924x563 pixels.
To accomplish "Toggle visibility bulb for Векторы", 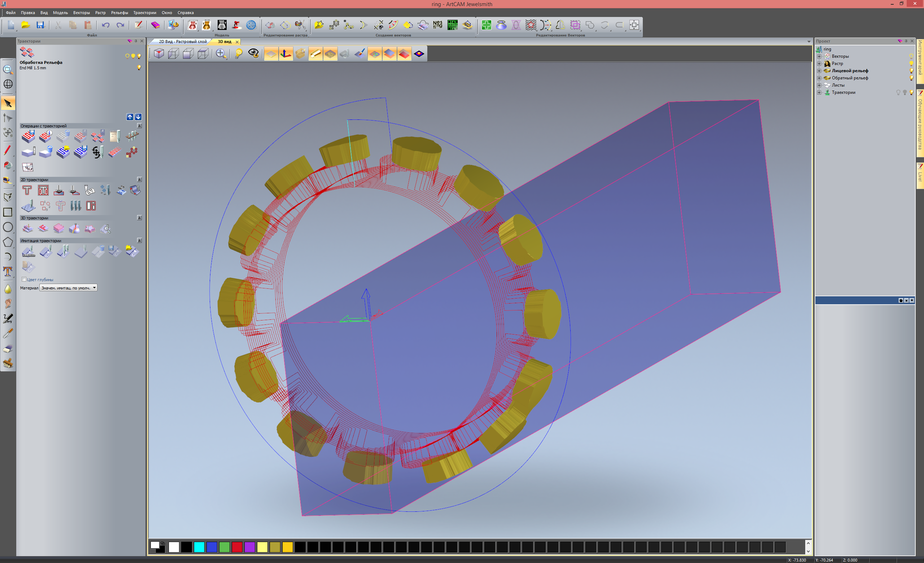I will [x=911, y=56].
